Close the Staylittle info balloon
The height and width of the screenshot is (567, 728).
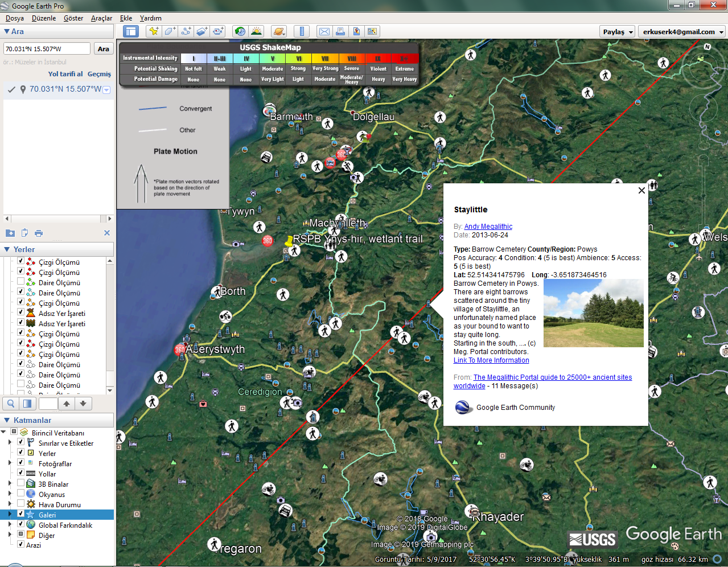point(641,191)
